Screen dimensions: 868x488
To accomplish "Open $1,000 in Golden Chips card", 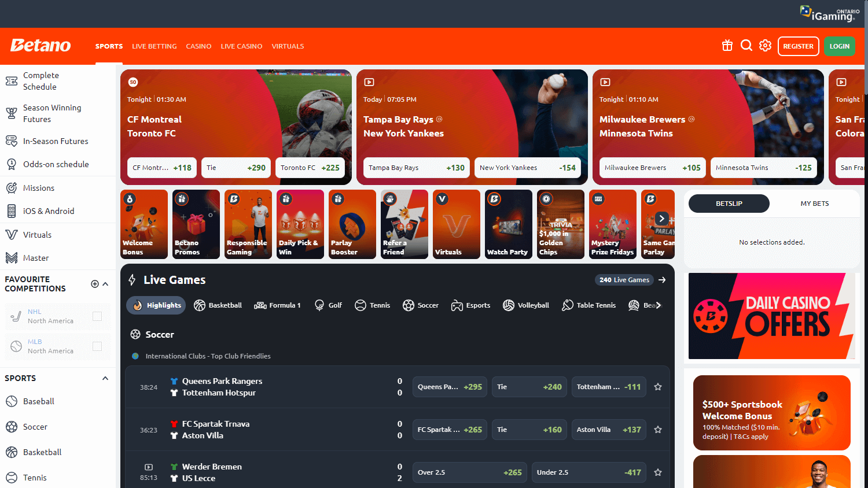I will click(561, 224).
